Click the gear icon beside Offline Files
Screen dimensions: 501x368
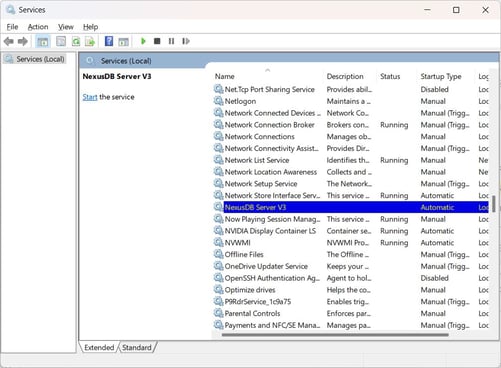(x=218, y=254)
